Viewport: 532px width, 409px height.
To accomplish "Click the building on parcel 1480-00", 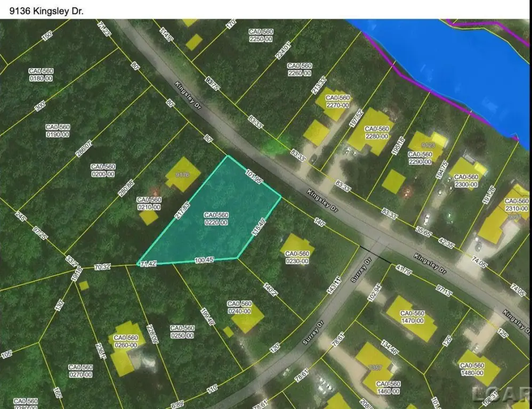I will [479, 367].
